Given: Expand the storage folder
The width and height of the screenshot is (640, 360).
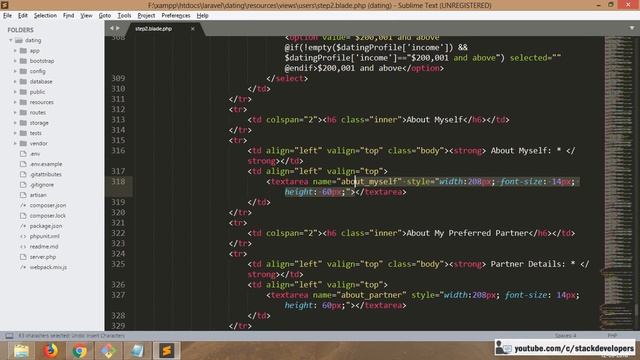Looking at the screenshot, I should [15, 123].
